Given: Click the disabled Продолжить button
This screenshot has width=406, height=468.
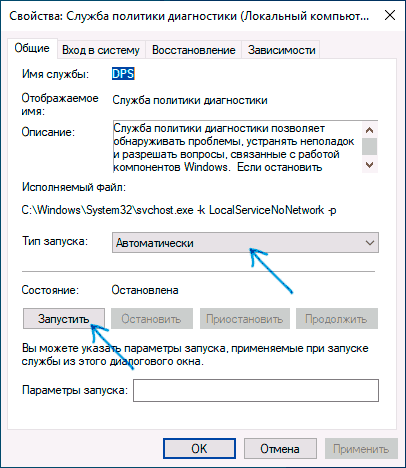Looking at the screenshot, I should click(x=337, y=319).
